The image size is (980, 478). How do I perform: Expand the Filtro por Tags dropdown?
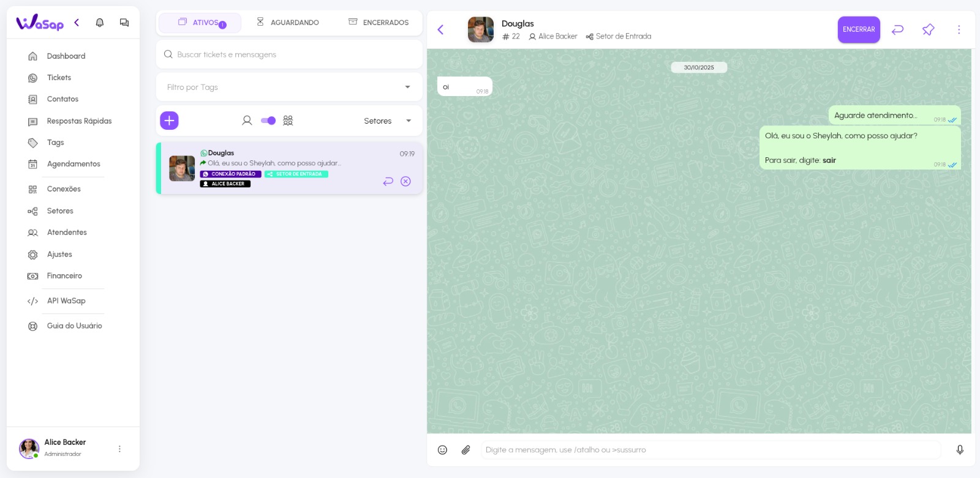coord(407,87)
